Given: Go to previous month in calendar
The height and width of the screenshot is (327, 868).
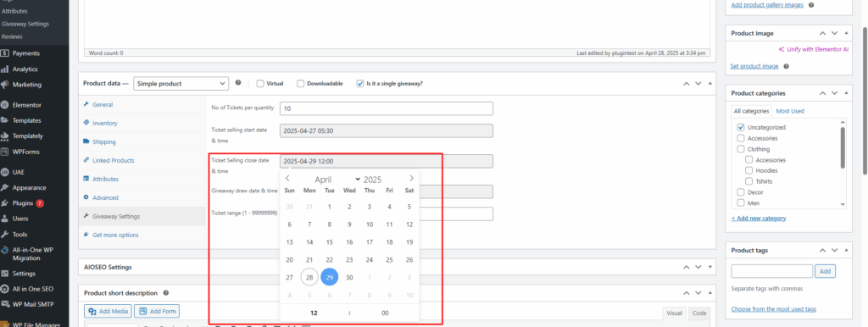Looking at the screenshot, I should [288, 178].
